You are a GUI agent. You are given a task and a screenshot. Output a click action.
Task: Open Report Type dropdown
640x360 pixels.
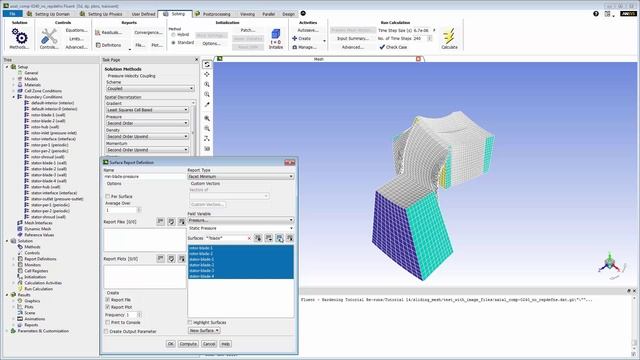click(x=240, y=177)
